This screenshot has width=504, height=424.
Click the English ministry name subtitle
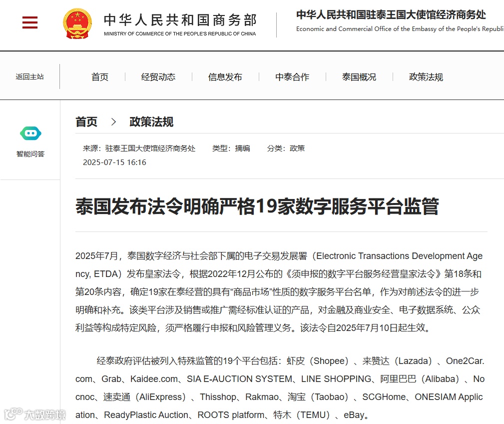point(180,34)
